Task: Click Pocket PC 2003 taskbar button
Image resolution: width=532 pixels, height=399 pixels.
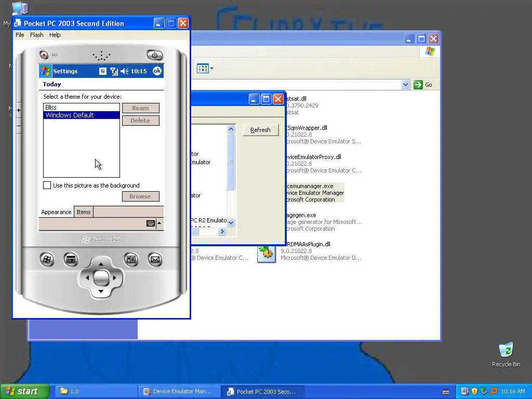Action: pos(262,391)
